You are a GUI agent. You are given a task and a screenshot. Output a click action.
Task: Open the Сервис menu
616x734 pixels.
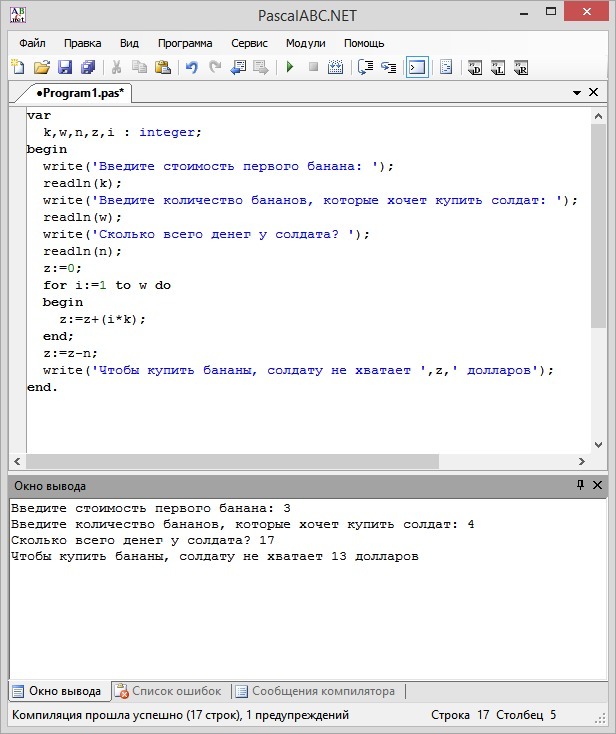[x=249, y=43]
